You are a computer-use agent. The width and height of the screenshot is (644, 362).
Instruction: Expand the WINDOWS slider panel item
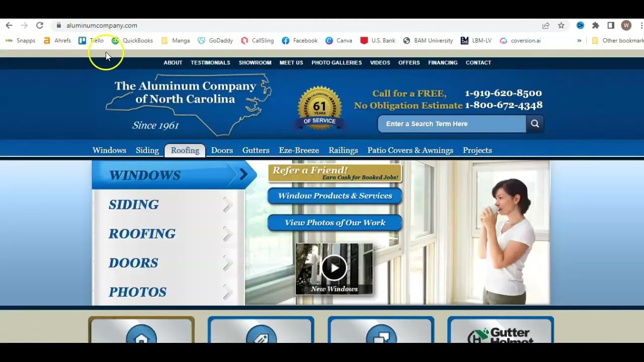tap(174, 175)
